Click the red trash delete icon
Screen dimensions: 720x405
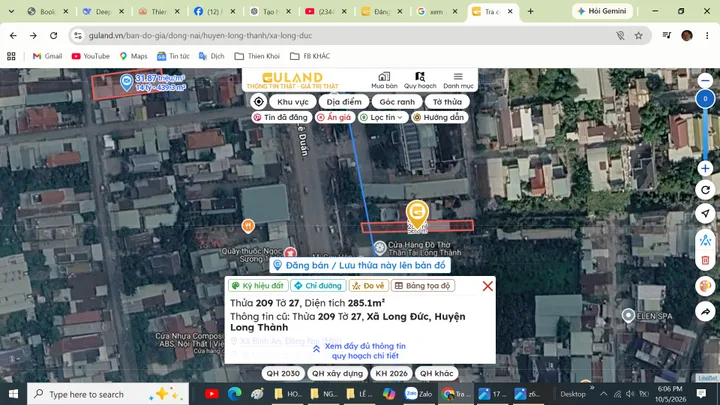[x=705, y=260]
